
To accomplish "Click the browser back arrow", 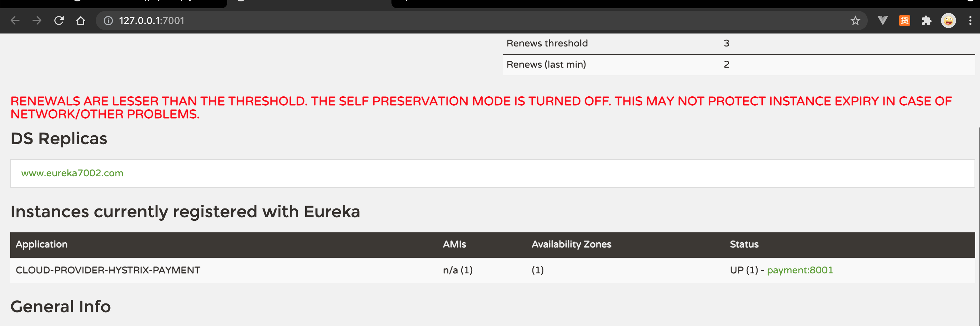I will click(x=15, y=21).
